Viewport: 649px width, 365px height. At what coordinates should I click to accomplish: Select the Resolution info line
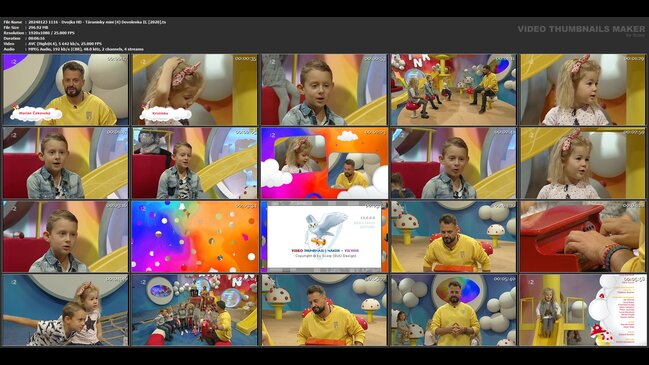tap(39, 33)
